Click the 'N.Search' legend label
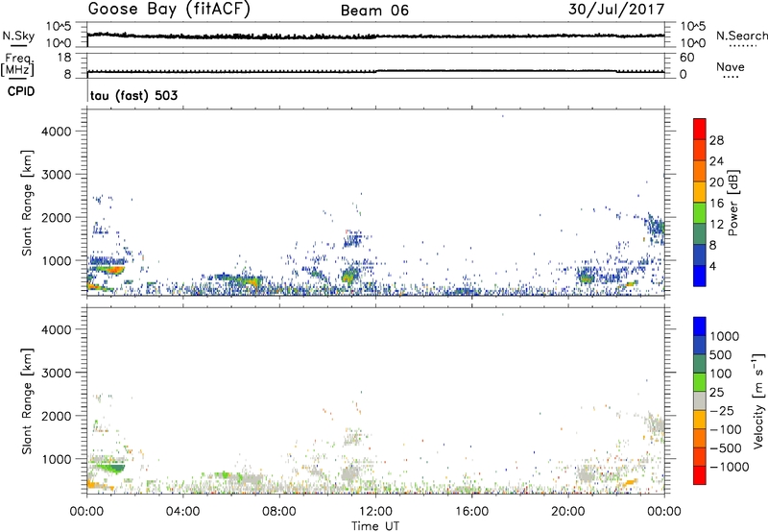This screenshot has height=532, width=768. pyautogui.click(x=741, y=36)
